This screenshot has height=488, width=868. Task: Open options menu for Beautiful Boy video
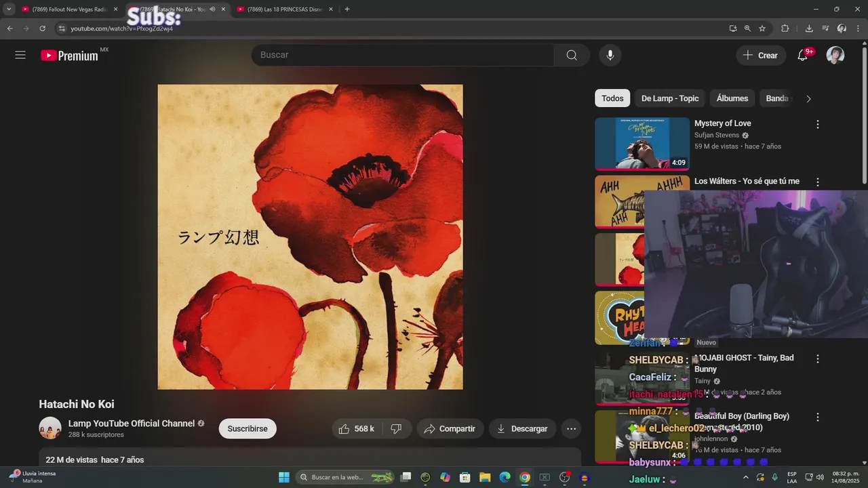(817, 417)
